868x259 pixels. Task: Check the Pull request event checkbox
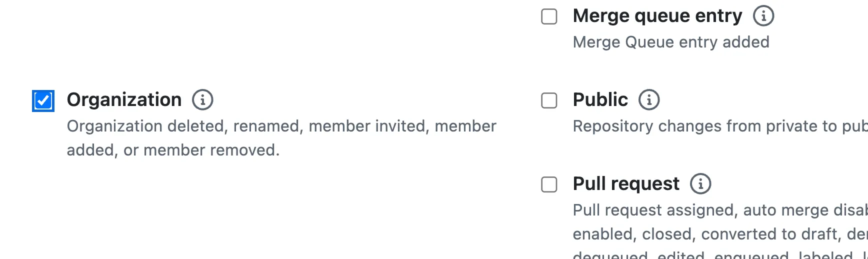pyautogui.click(x=549, y=184)
